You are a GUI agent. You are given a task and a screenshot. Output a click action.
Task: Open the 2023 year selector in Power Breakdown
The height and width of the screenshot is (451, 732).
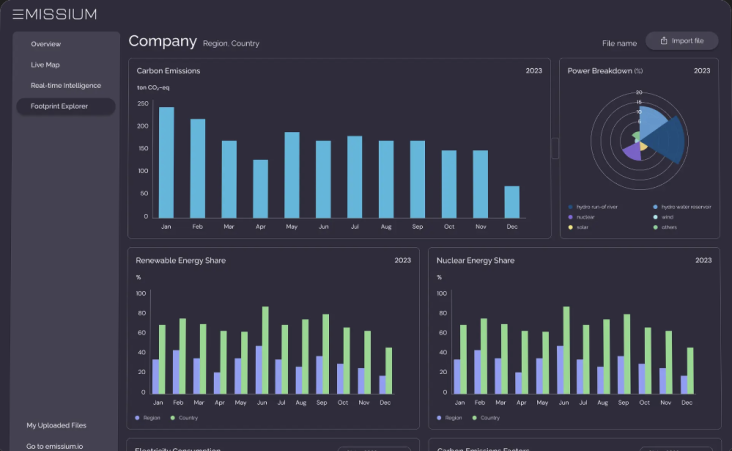coord(702,71)
